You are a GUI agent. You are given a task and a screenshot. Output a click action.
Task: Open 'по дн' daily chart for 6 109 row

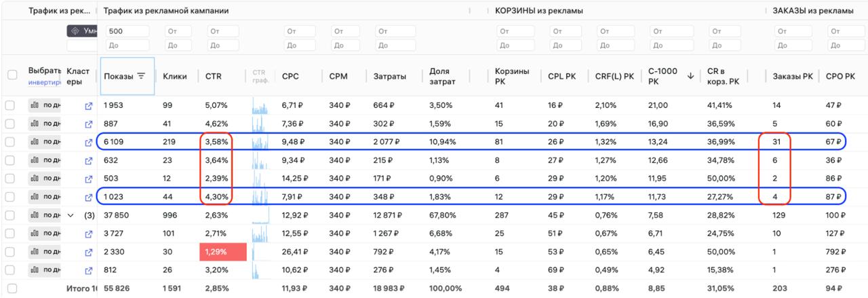click(x=44, y=142)
